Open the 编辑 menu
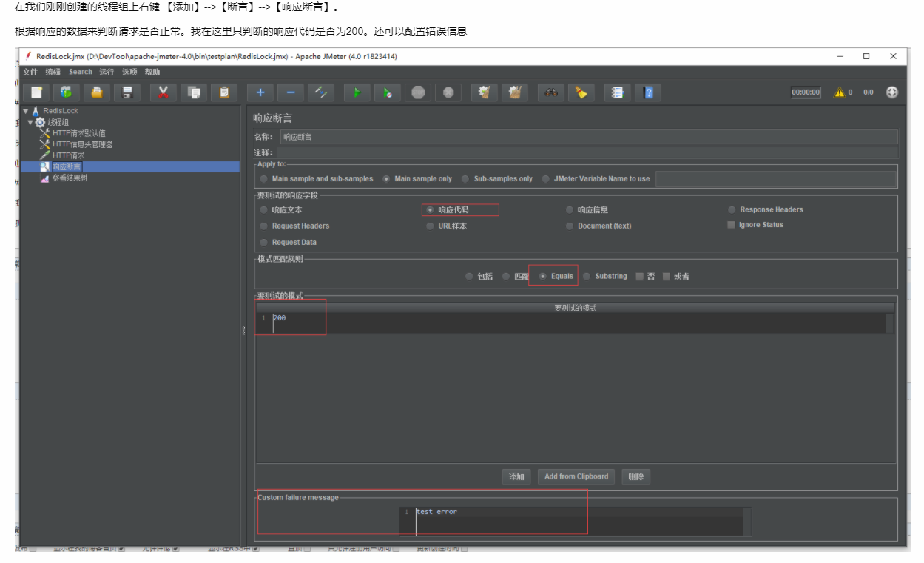 tap(53, 72)
